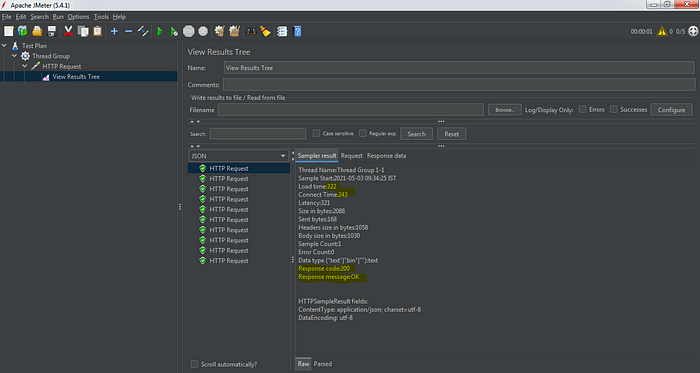This screenshot has height=373, width=700.
Task: Open the Help menu
Action: click(119, 17)
